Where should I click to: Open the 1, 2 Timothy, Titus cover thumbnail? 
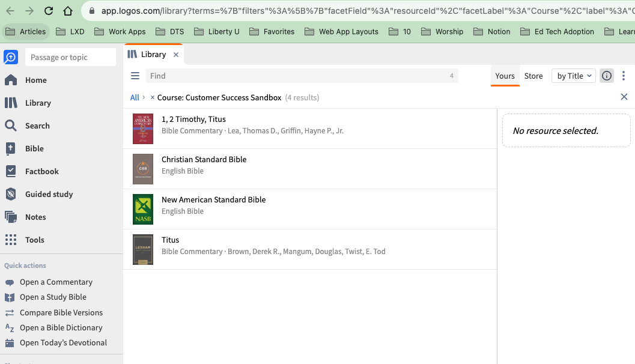point(143,129)
